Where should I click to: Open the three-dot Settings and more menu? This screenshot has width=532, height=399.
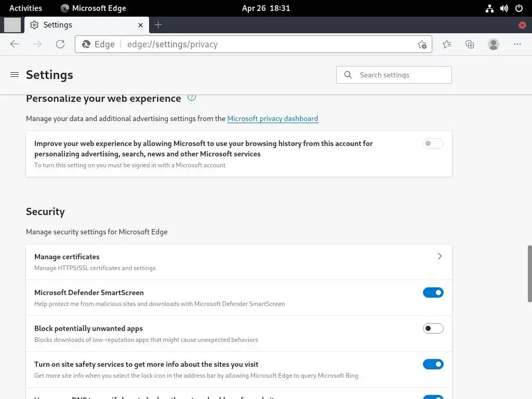(x=517, y=44)
